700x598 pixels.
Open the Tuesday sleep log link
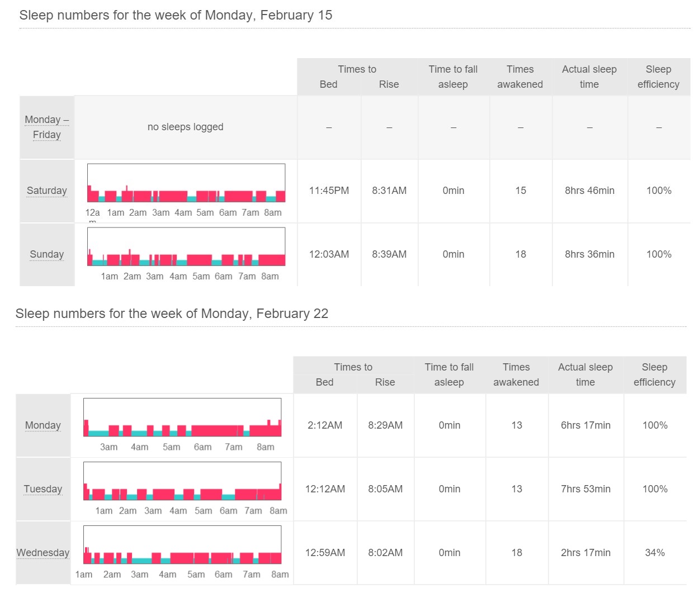tap(42, 489)
